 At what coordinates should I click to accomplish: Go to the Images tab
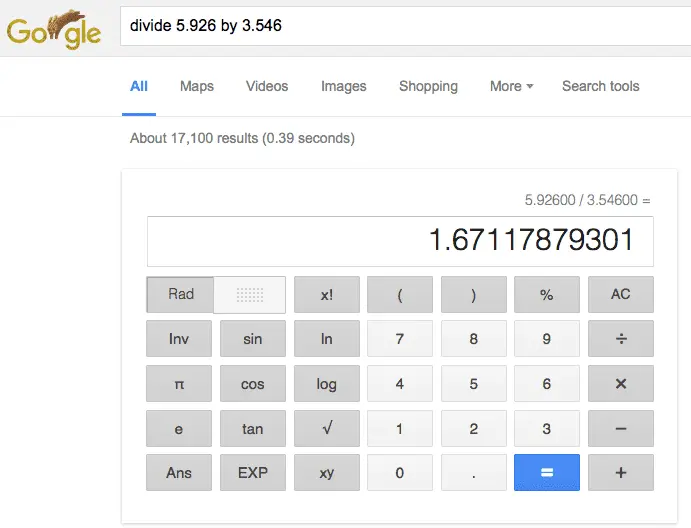[x=344, y=86]
